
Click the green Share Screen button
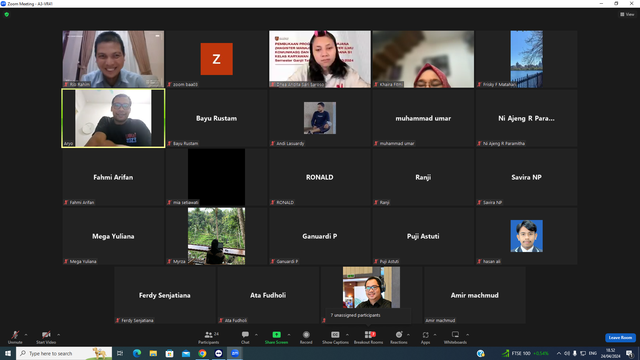coord(276,337)
